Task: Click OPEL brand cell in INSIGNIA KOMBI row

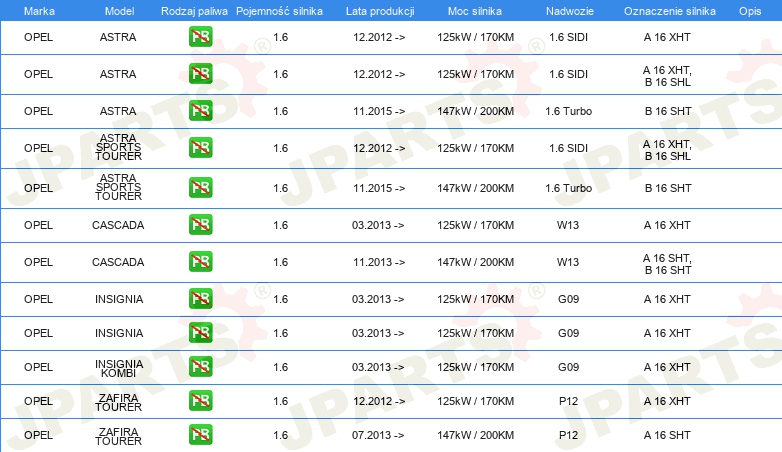Action: (38, 367)
